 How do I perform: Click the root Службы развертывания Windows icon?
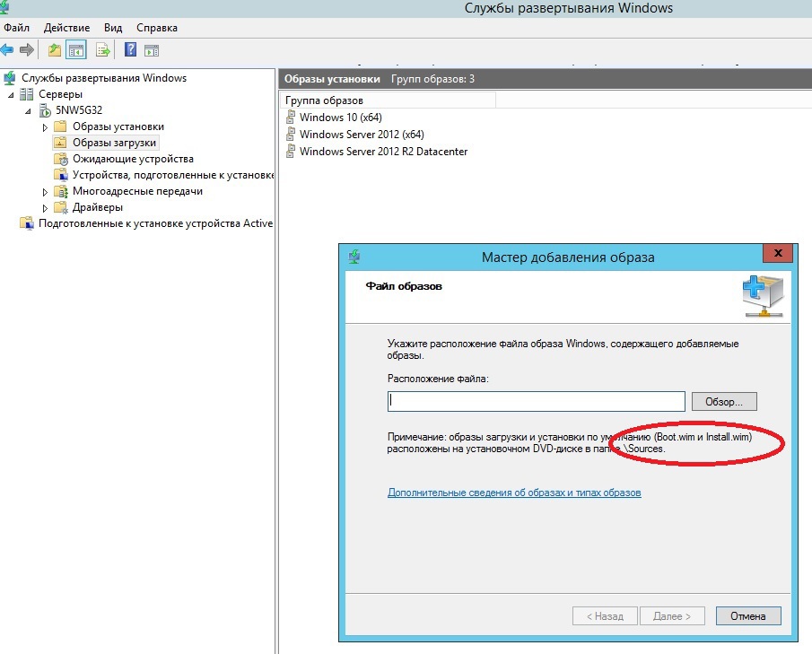(9, 78)
